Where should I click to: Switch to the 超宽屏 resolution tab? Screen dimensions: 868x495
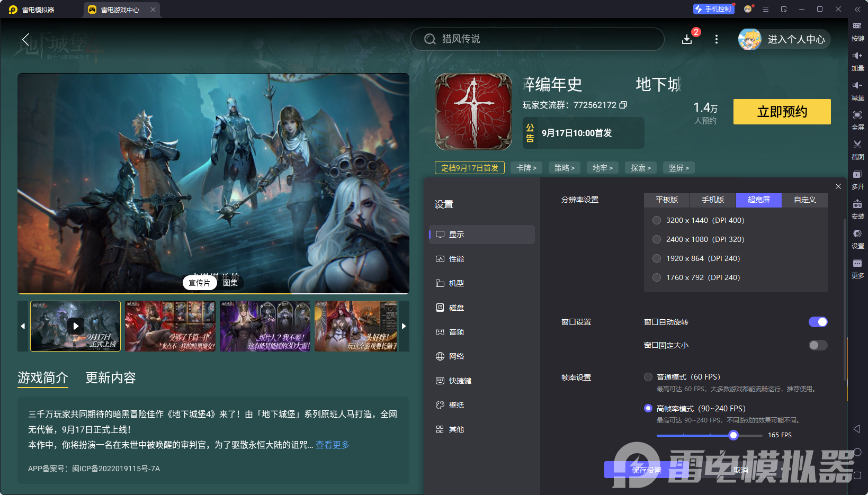tap(759, 200)
